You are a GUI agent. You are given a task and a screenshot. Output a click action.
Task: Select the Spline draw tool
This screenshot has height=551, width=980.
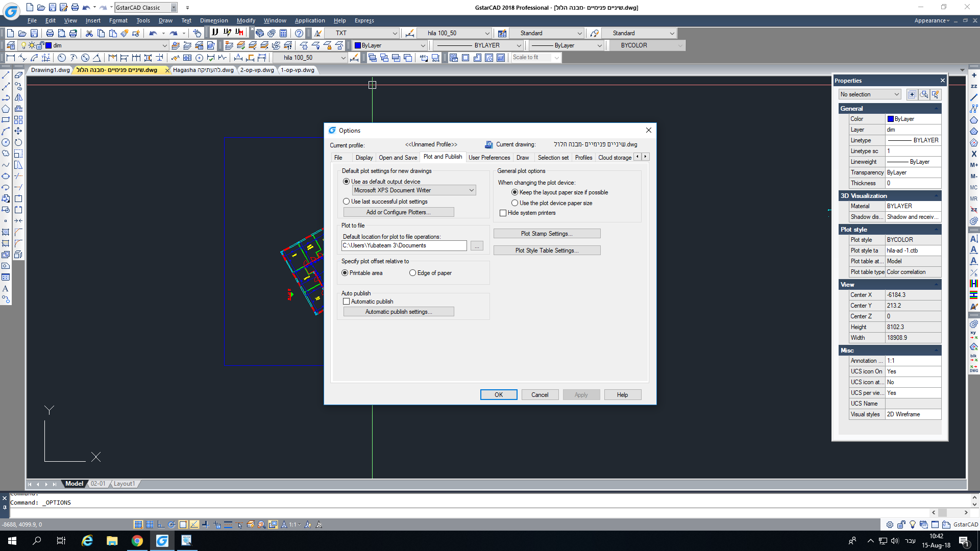click(x=6, y=165)
